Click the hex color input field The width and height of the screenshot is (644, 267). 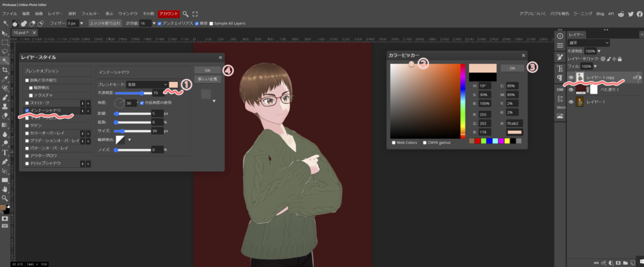pyautogui.click(x=514, y=124)
